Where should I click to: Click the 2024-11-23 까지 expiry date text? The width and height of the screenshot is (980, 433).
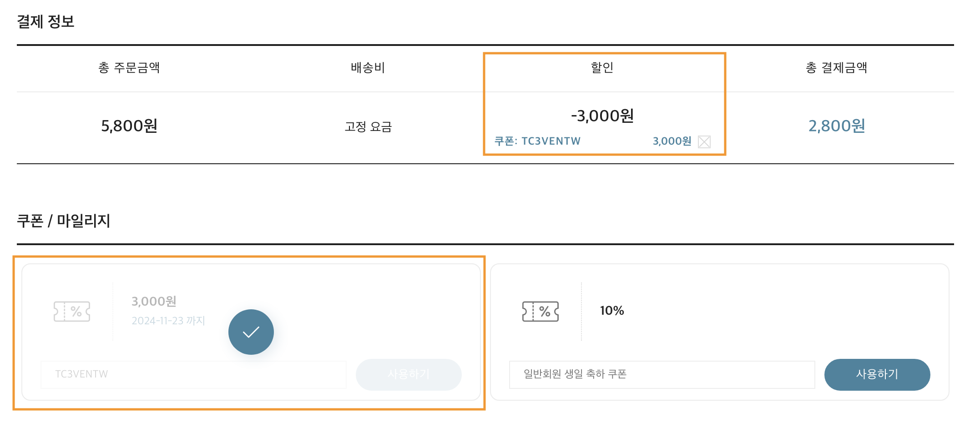[x=168, y=321]
